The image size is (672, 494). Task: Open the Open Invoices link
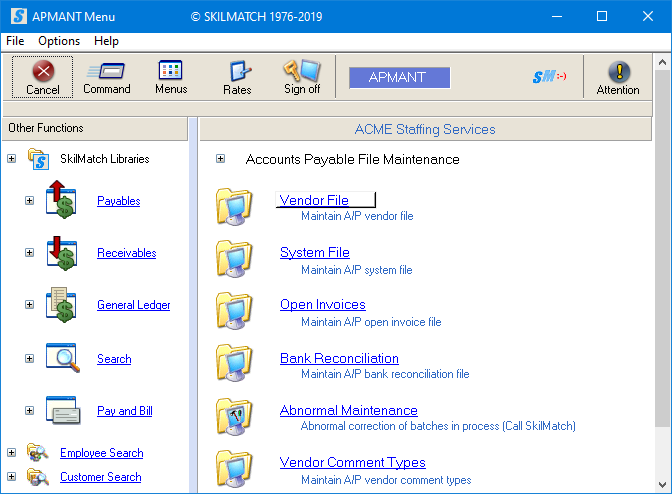tap(323, 304)
